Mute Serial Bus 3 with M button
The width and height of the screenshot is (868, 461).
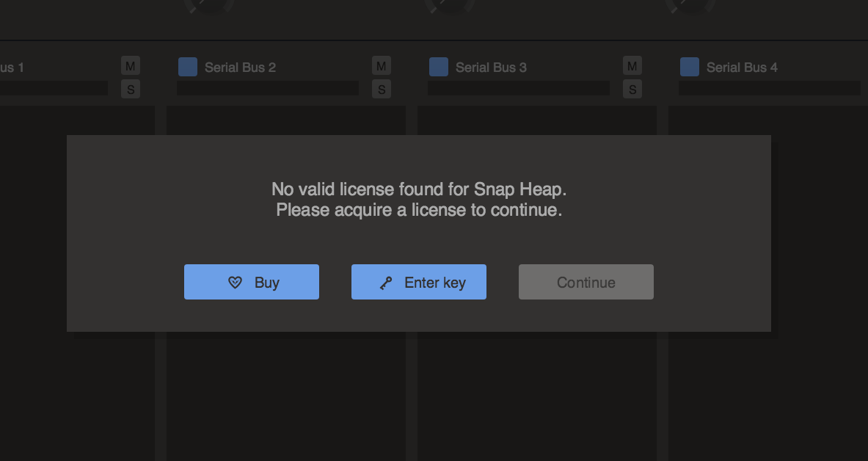click(632, 66)
